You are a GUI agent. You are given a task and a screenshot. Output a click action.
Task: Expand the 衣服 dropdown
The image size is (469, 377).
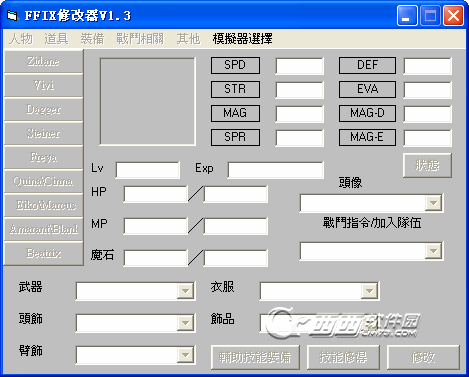point(369,291)
